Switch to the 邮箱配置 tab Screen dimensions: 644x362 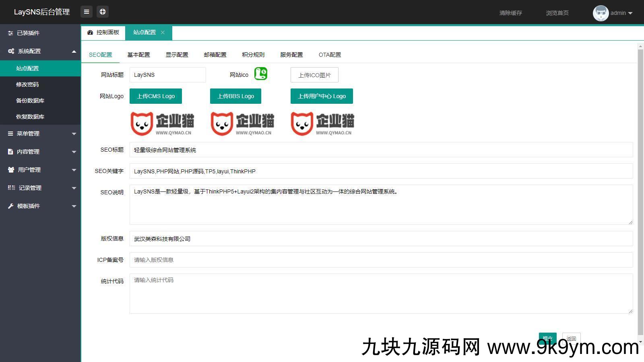coord(215,55)
